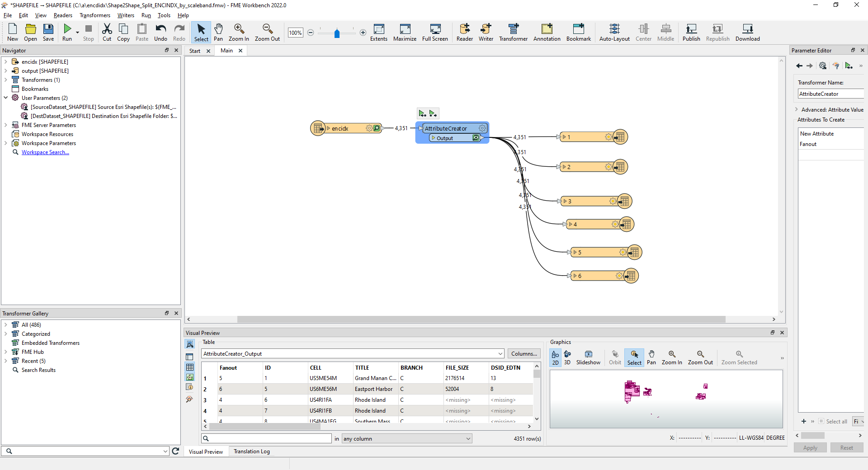Activate the Pan hand tool in toolbar
Viewport: 868px width, 470px height.
pos(218,32)
